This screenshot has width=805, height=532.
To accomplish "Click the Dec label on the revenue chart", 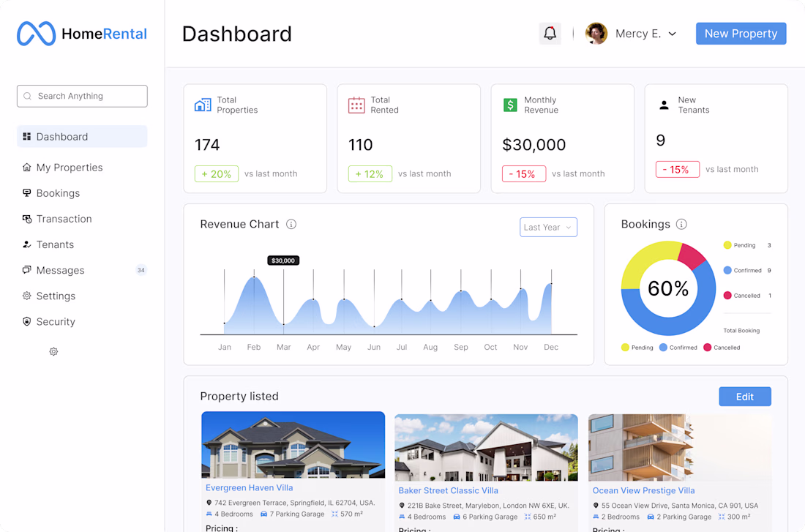I will click(x=551, y=347).
